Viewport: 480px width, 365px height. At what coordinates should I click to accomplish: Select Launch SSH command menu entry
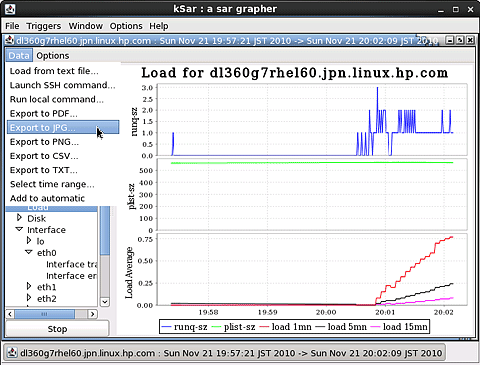63,85
